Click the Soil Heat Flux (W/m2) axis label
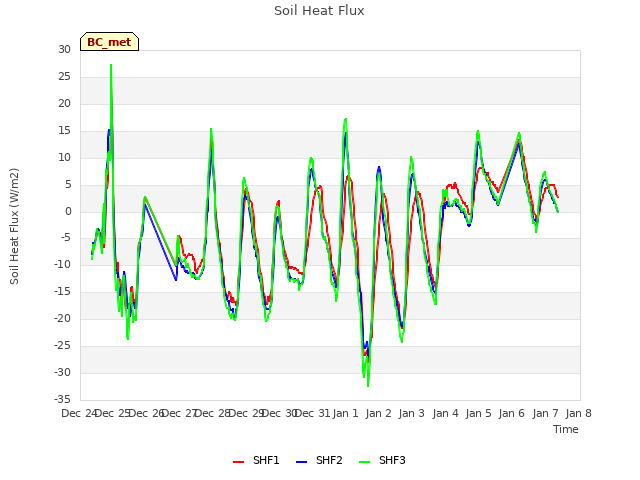Image resolution: width=640 pixels, height=480 pixels. point(14,226)
